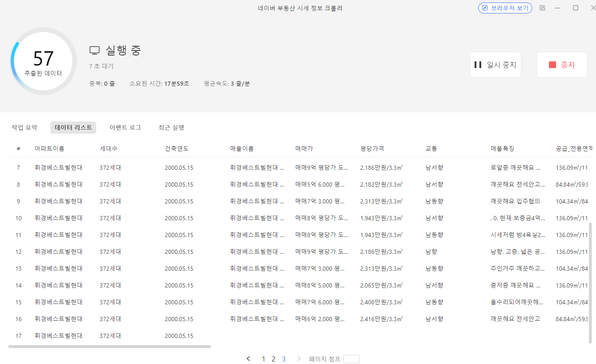Select the 데이터 리스트 tab

[73, 127]
